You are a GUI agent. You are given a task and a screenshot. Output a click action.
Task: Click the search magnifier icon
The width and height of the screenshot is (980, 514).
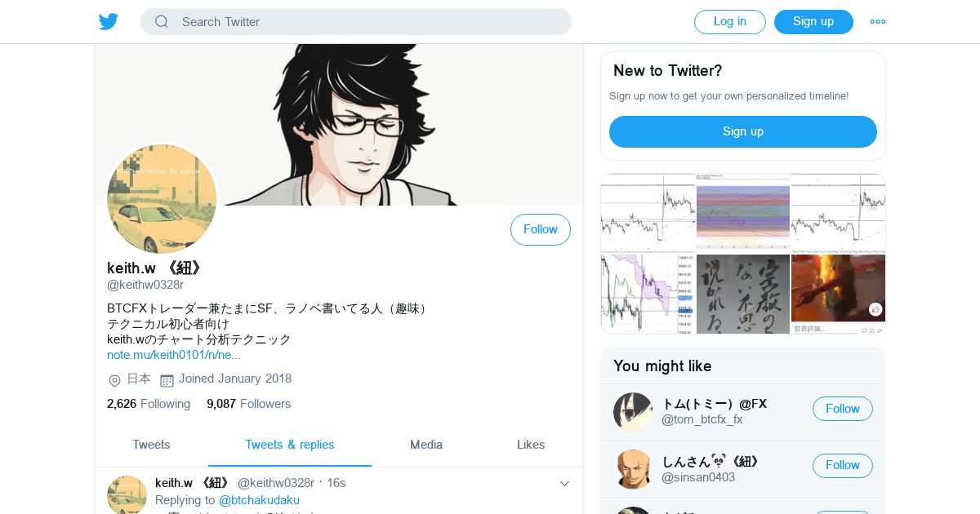162,22
